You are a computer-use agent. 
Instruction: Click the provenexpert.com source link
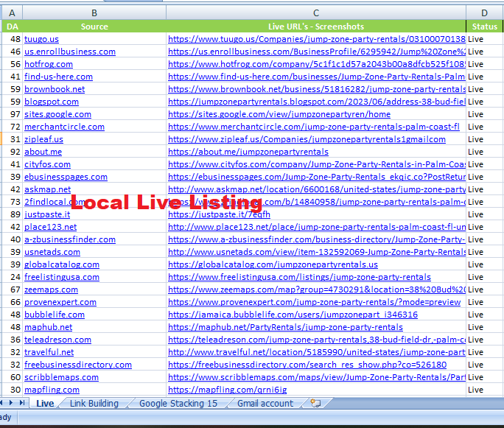60,302
